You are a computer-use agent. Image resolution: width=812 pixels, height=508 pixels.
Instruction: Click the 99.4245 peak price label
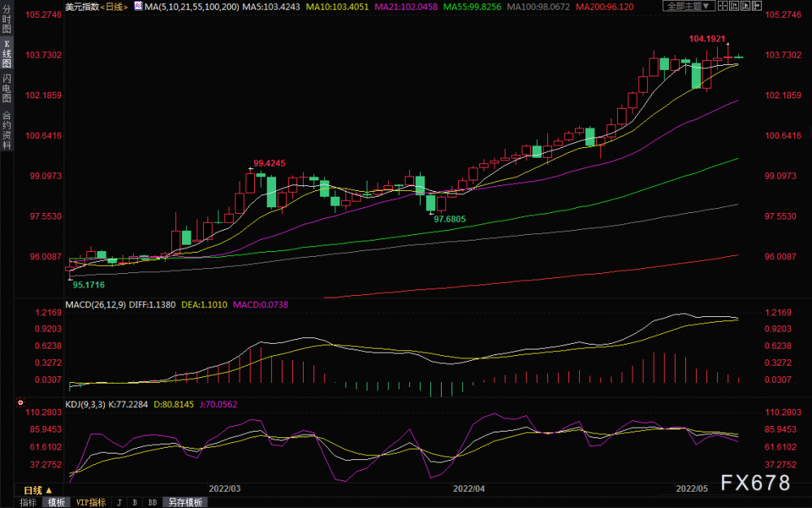pyautogui.click(x=270, y=163)
